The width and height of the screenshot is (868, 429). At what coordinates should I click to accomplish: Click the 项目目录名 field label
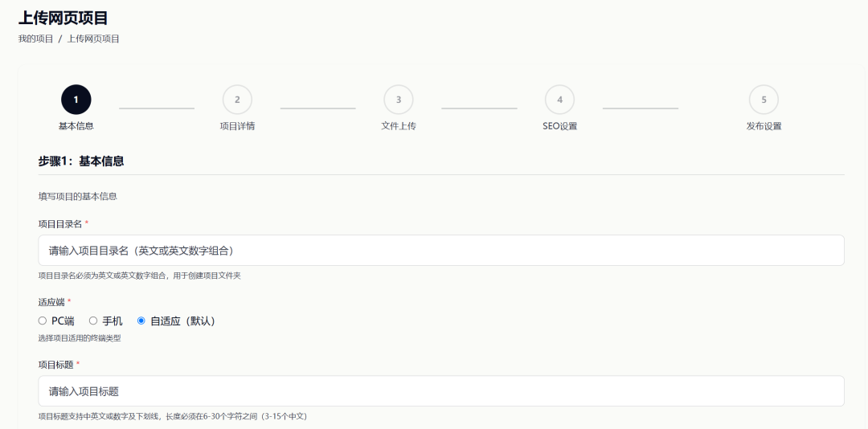(59, 223)
